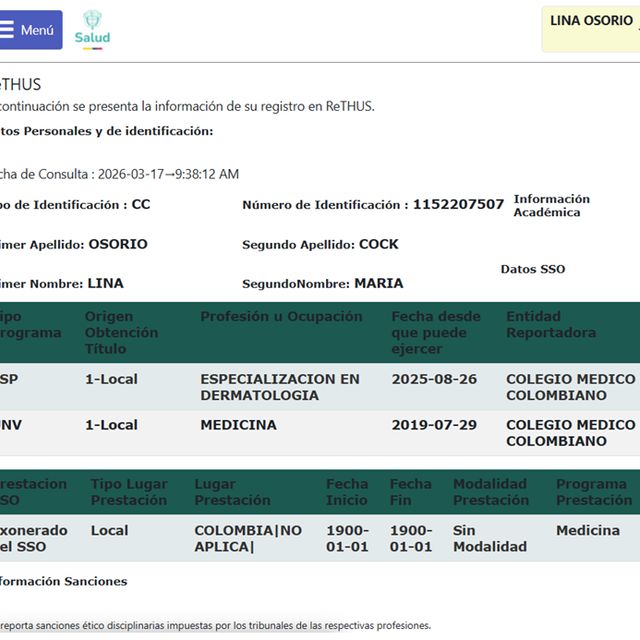The width and height of the screenshot is (640, 640).
Task: Click the COCK second surname value
Action: pos(378,244)
